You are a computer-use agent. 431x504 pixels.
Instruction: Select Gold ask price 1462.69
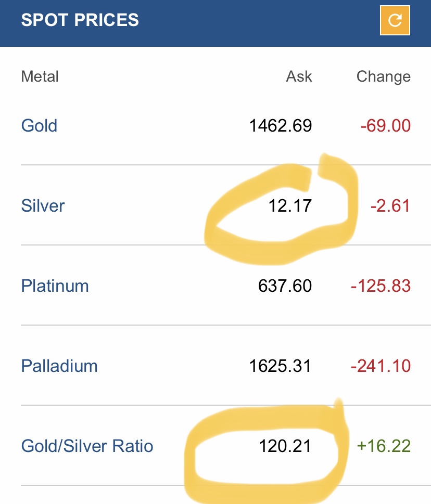[281, 125]
